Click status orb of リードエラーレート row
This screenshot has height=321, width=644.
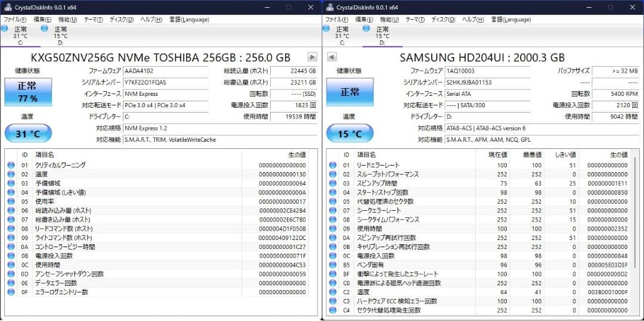point(333,165)
